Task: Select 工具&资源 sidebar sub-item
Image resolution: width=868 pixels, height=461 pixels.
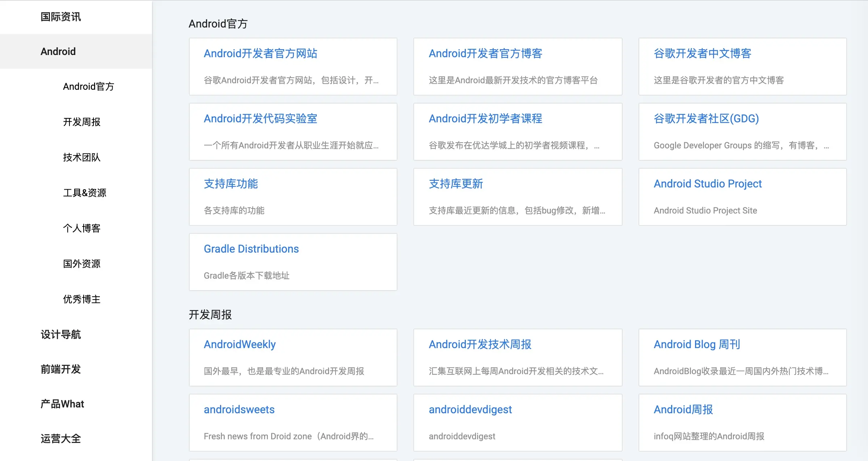Action: tap(85, 193)
